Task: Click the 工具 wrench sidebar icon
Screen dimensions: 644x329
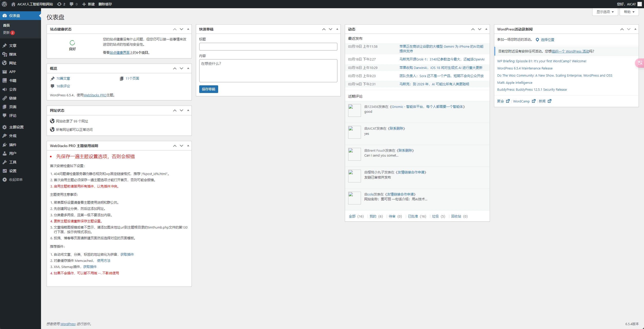Action: 5,162
